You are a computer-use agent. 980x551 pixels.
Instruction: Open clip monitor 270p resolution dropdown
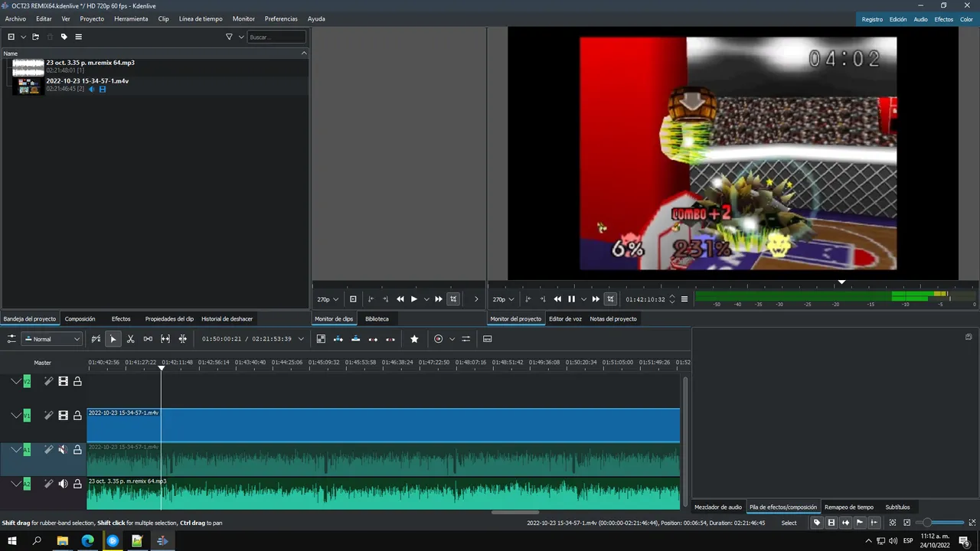pyautogui.click(x=328, y=299)
